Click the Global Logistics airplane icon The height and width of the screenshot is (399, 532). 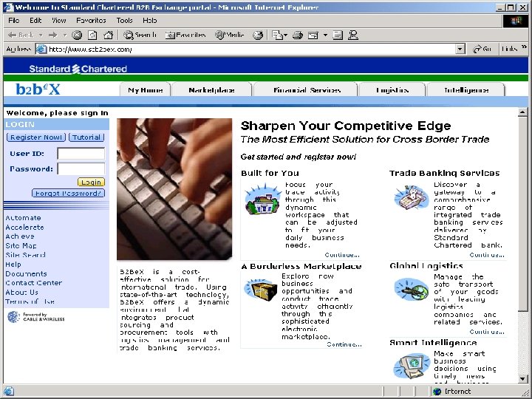[412, 289]
